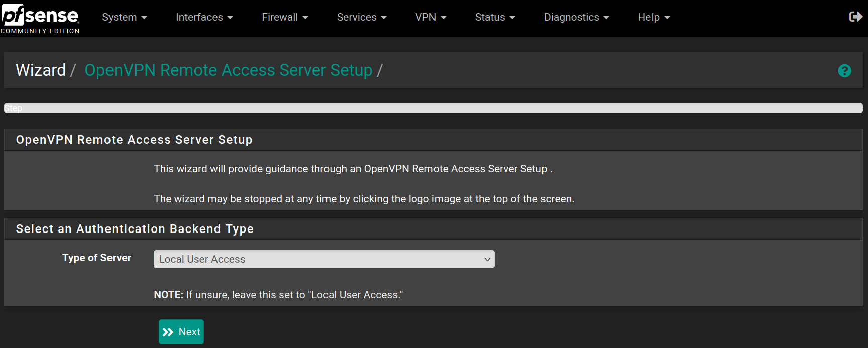Click the 'wizard will provide guidance' text
The width and height of the screenshot is (868, 348).
(353, 169)
